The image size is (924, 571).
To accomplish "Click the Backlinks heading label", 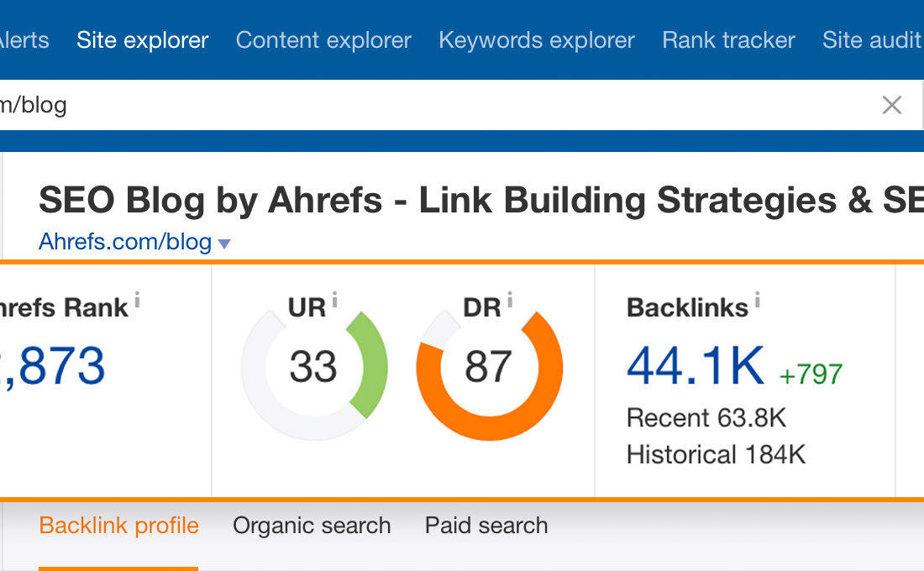I will (x=687, y=307).
